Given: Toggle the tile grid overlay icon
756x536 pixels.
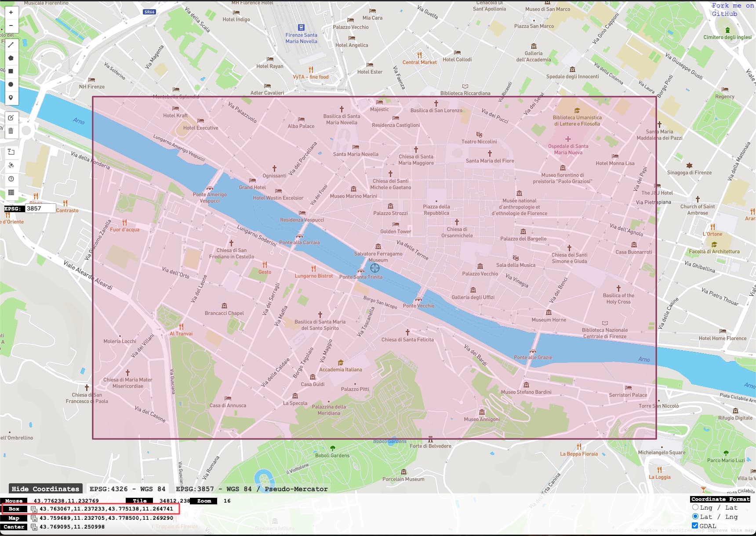Looking at the screenshot, I should click(11, 192).
